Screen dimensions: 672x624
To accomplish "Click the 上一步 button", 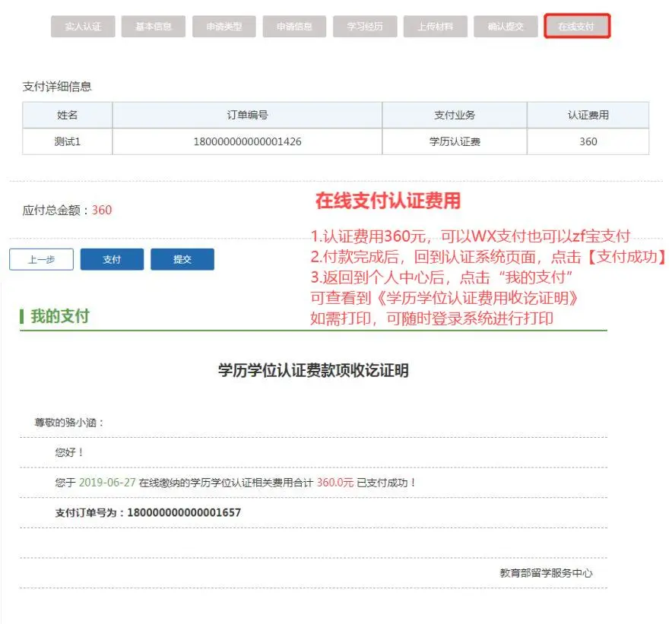I will (x=42, y=259).
